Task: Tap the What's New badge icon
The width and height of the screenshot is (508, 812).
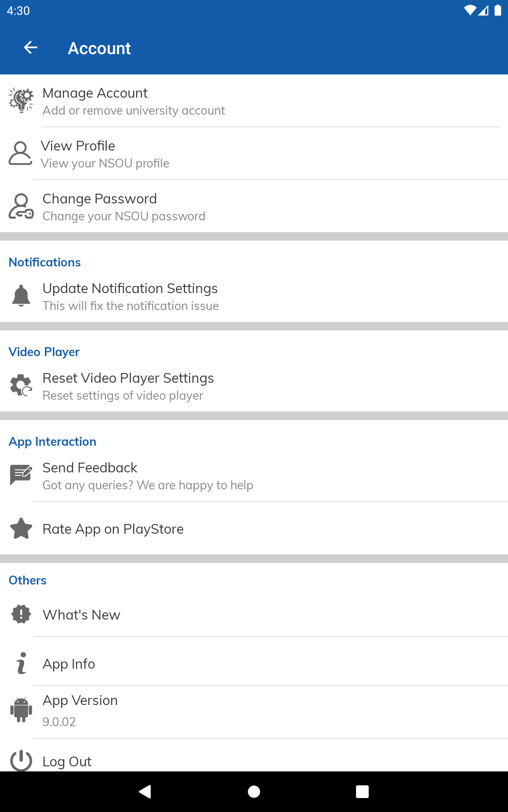Action: (x=21, y=614)
